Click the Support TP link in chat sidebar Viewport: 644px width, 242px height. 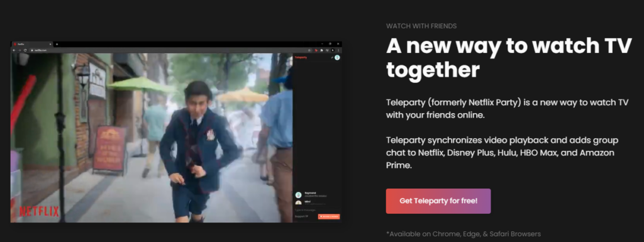[301, 216]
